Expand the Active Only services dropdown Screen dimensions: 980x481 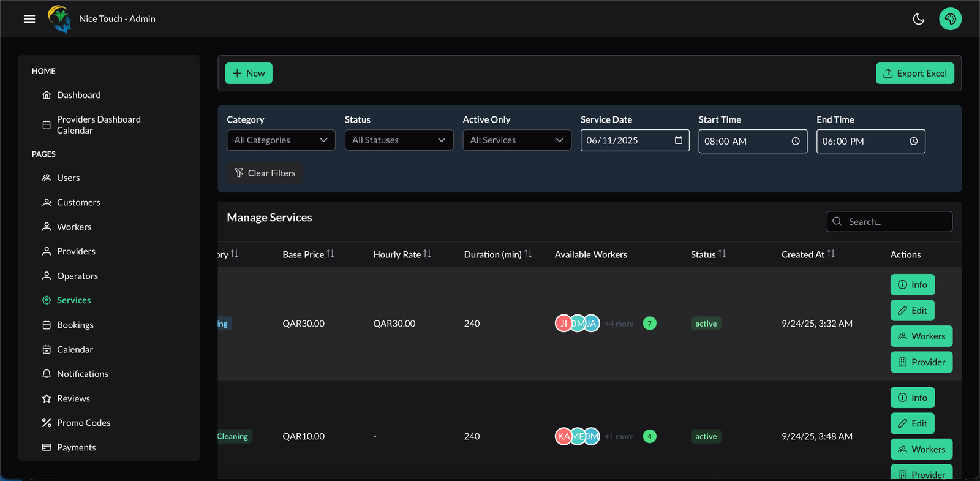(x=516, y=140)
